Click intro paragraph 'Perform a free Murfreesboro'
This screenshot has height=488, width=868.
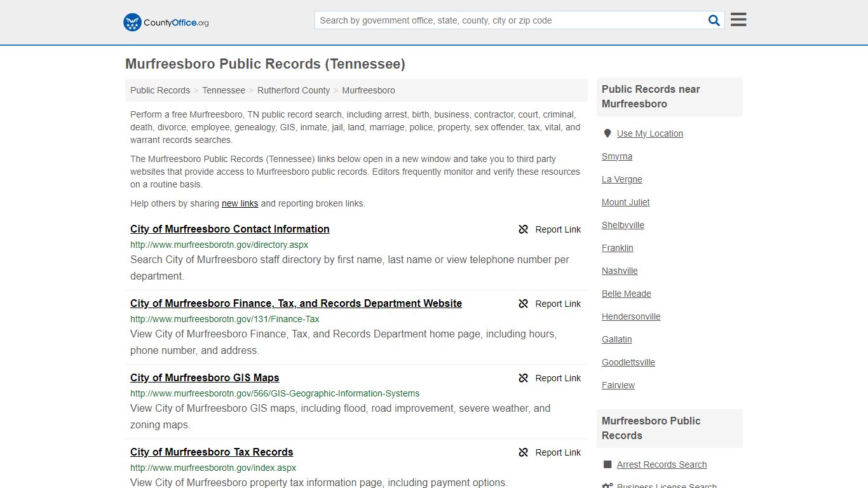coord(355,127)
